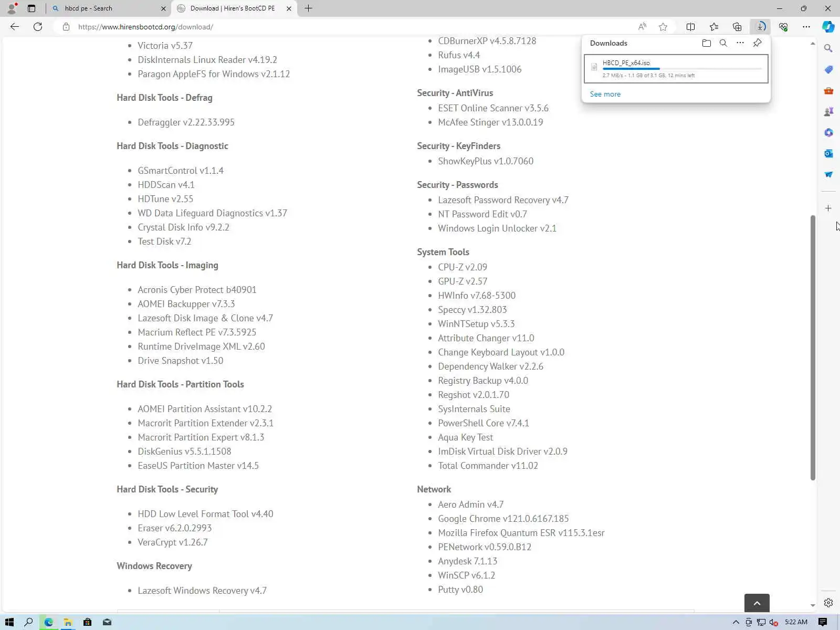This screenshot has height=630, width=840.
Task: Click "ESET Online Scanner v3.5.6" text
Action: pos(493,108)
